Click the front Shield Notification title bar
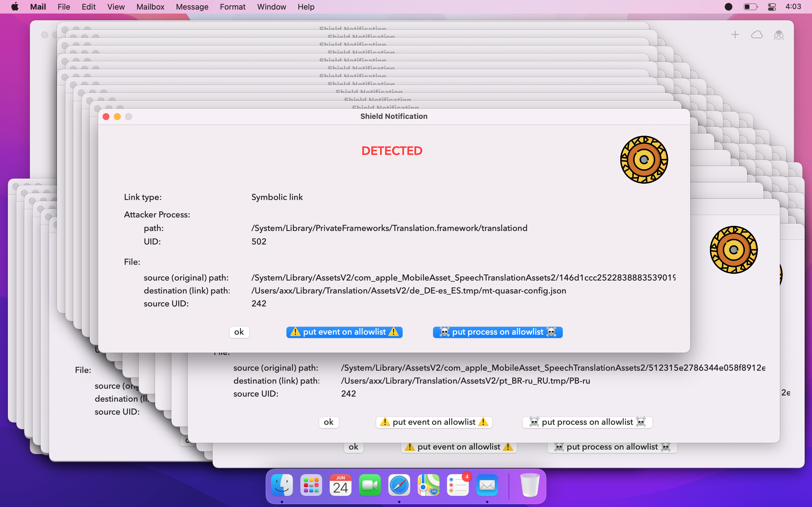The width and height of the screenshot is (812, 507). coord(394,116)
